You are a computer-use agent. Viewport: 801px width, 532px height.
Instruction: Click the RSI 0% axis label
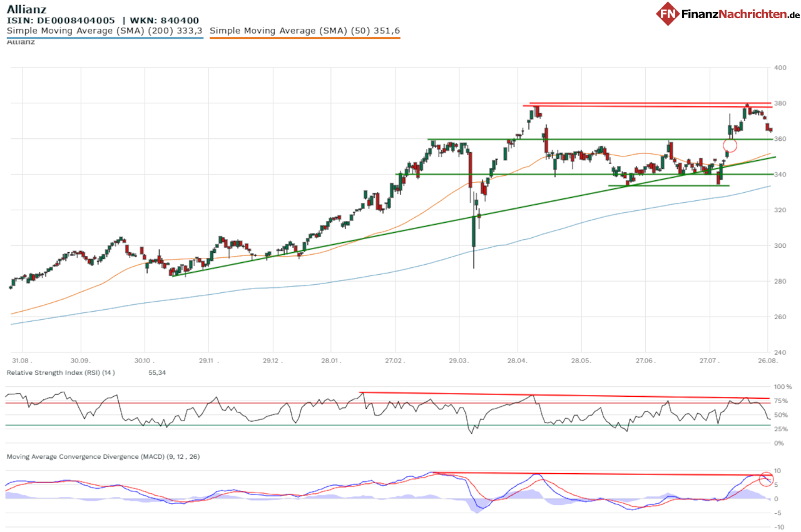point(780,443)
